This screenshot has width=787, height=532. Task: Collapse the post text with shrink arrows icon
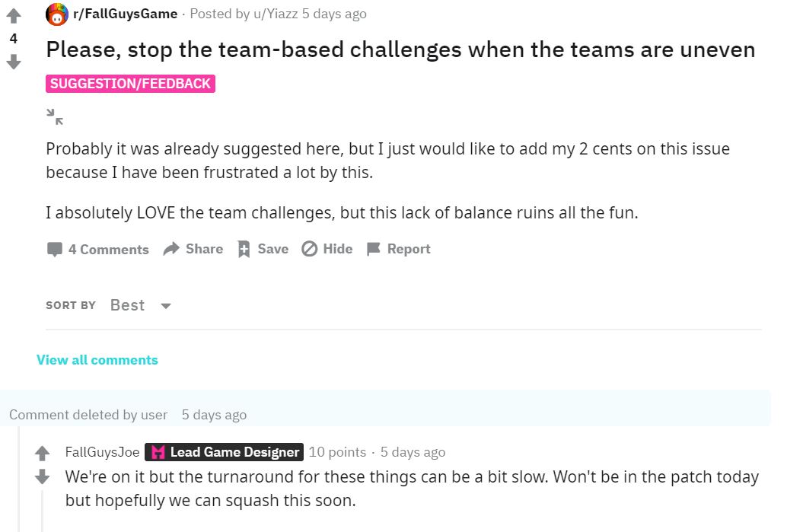pos(55,116)
